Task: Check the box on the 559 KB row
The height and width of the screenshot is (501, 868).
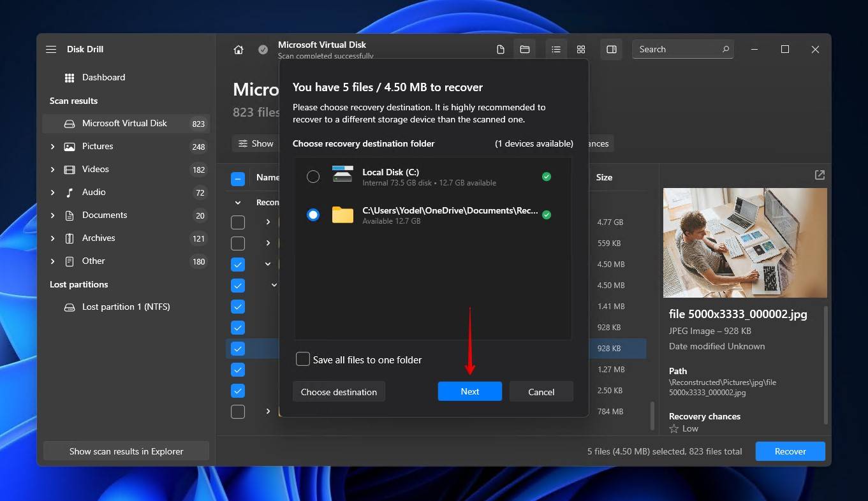Action: 238,243
